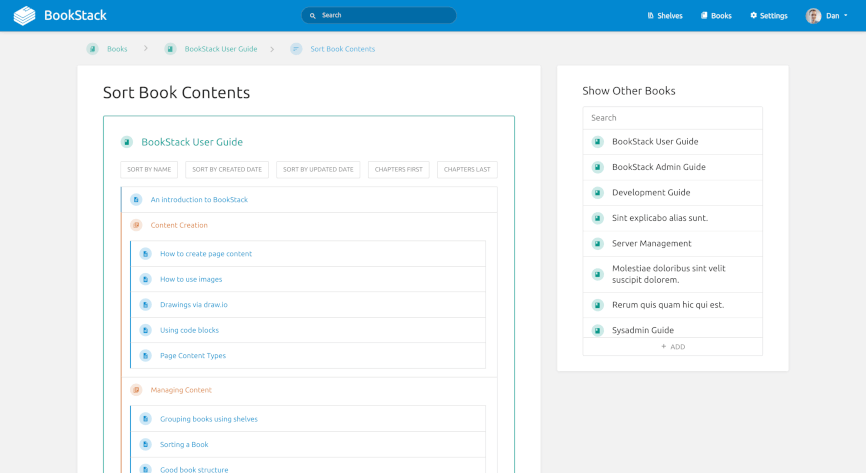Click the Add button below book list
Screen dimensions: 866x473
click(x=673, y=346)
